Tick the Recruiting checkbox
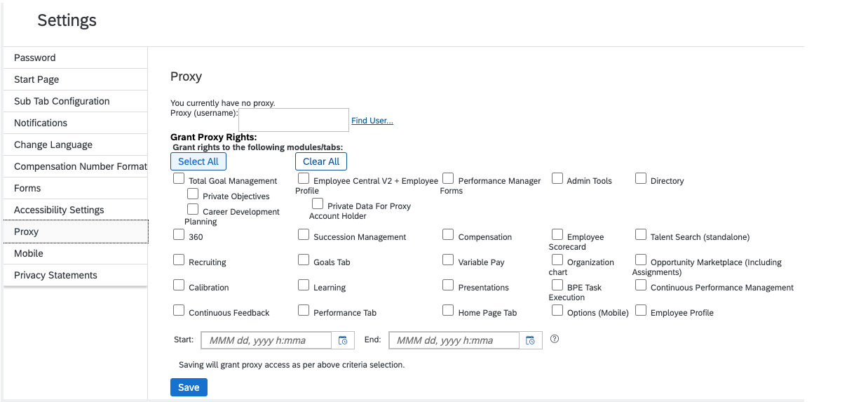 179,260
